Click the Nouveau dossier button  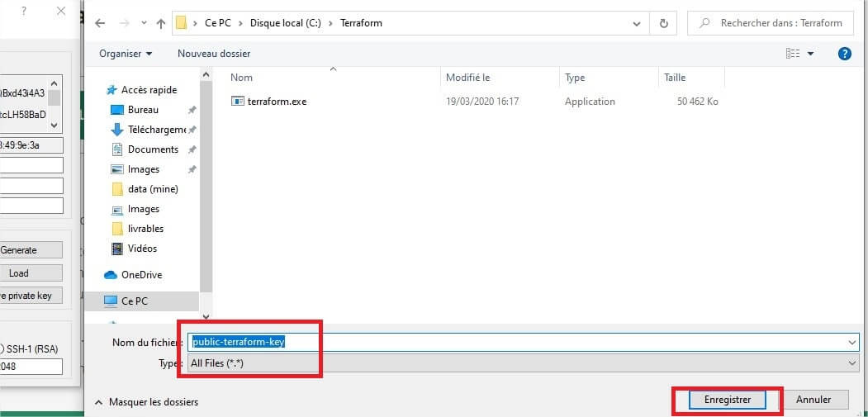pos(214,54)
